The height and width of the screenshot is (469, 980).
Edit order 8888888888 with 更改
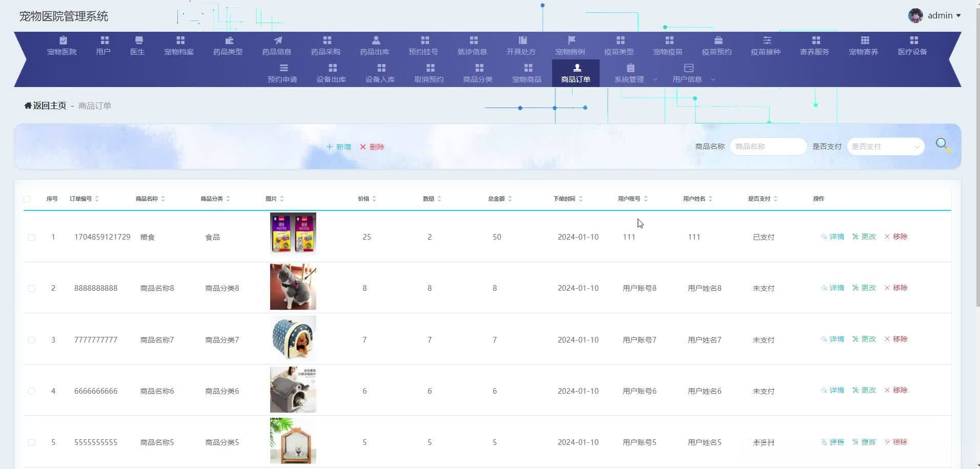pyautogui.click(x=864, y=288)
